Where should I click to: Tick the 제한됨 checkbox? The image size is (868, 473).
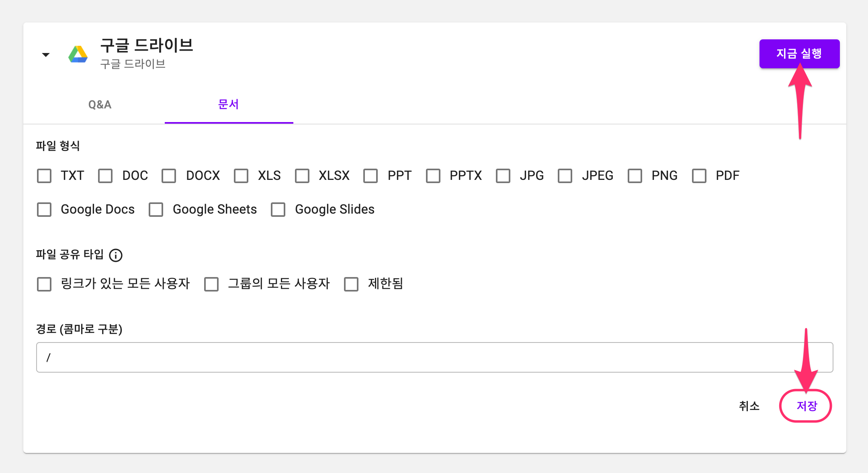tap(351, 284)
